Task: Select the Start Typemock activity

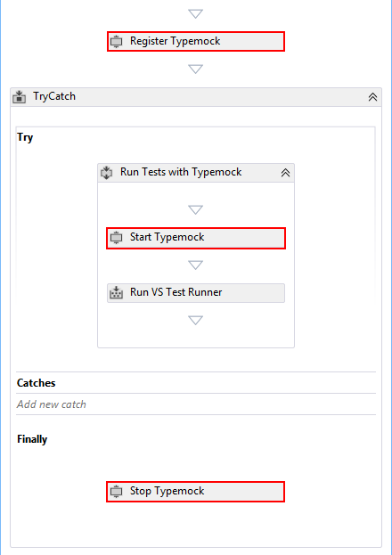Action: [196, 238]
